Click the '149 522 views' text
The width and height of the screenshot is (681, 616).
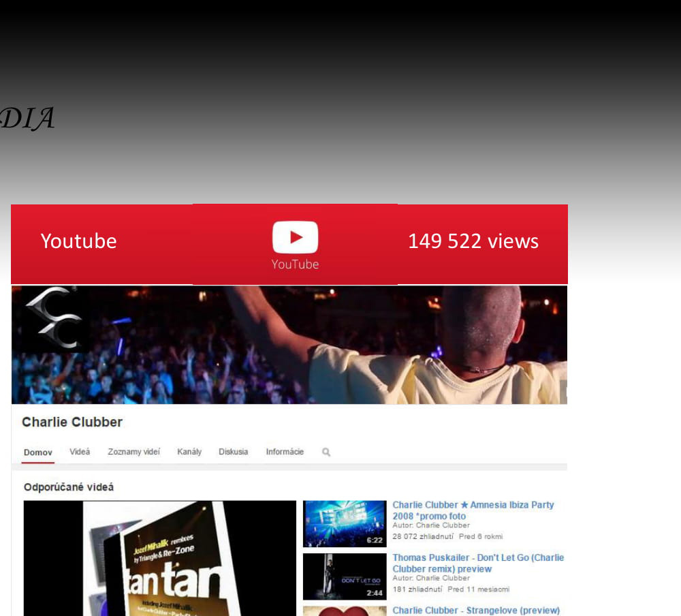pyautogui.click(x=473, y=241)
